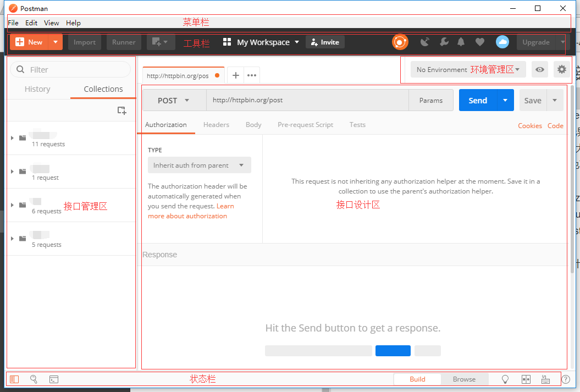The width and height of the screenshot is (580, 392).
Task: Click the help question mark icon
Action: coord(566,379)
